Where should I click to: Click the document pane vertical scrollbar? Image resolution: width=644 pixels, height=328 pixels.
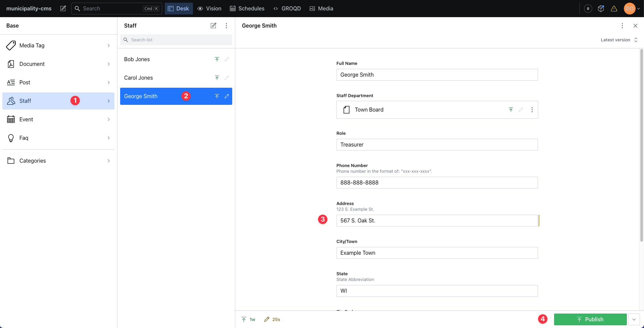(x=641, y=145)
